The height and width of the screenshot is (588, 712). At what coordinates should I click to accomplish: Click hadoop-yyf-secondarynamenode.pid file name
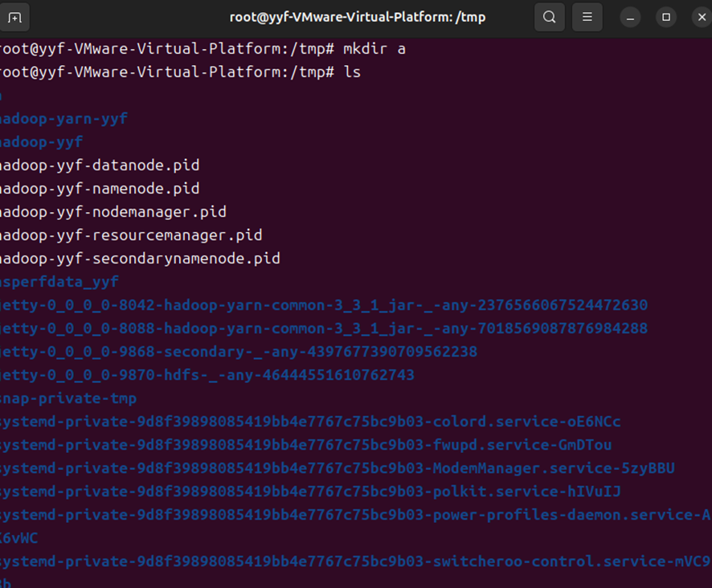140,259
